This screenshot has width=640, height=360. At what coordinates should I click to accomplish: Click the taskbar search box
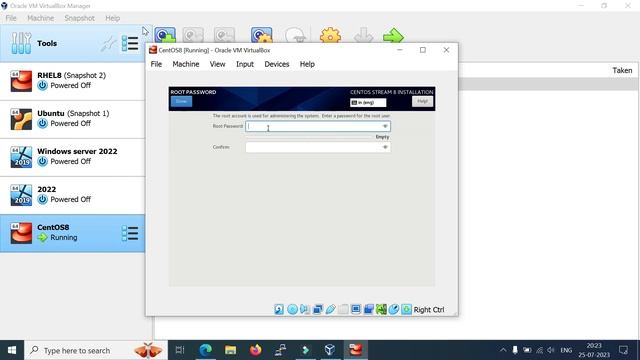(96, 350)
